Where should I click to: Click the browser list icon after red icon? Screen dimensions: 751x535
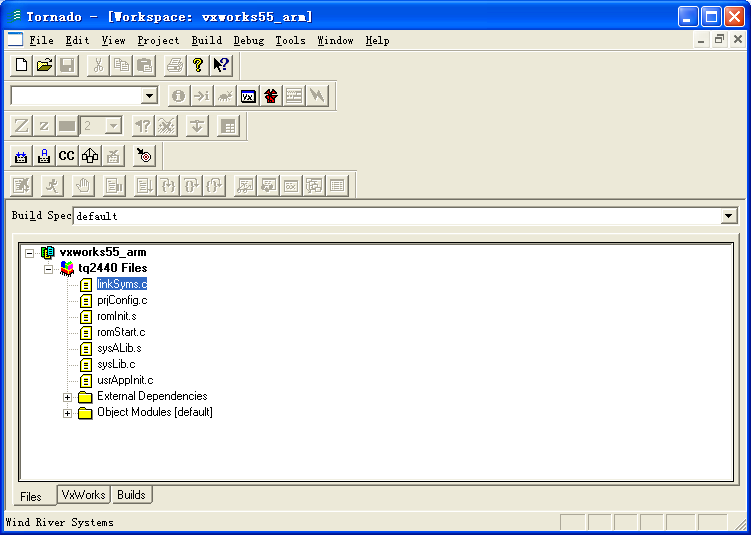(x=294, y=96)
